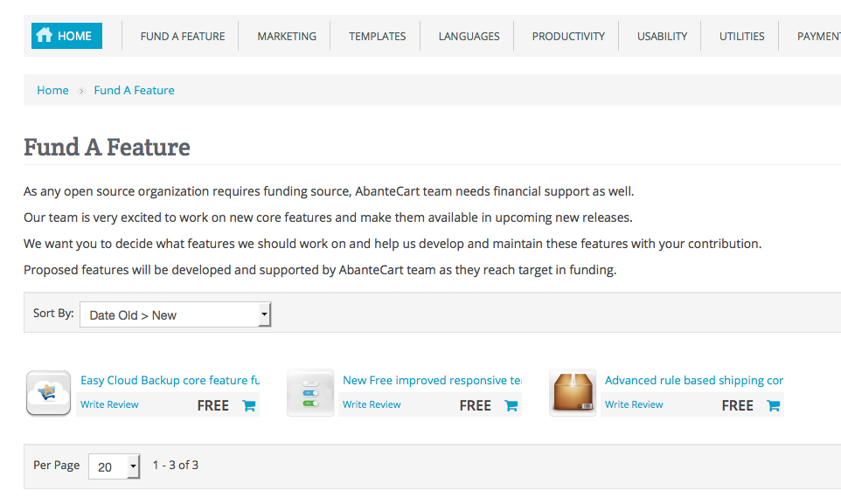Add Easy Cloud Backup to cart via cart icon

pyautogui.click(x=249, y=406)
